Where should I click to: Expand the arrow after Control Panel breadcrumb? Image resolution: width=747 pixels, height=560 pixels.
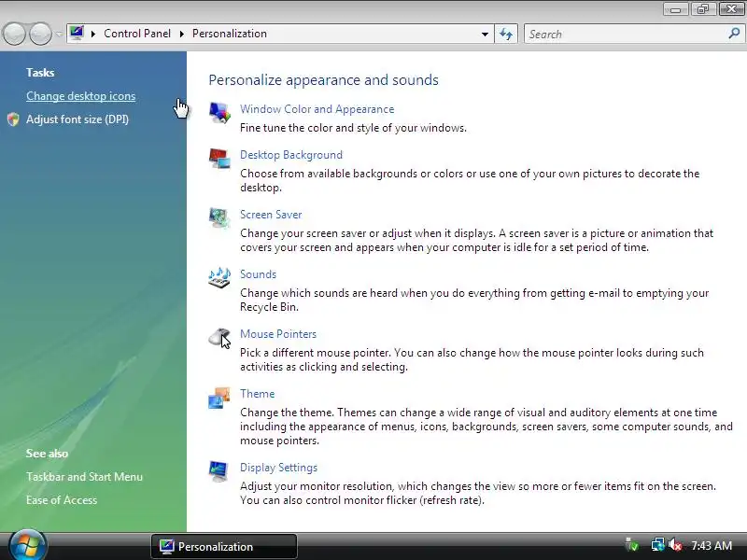[x=181, y=34]
